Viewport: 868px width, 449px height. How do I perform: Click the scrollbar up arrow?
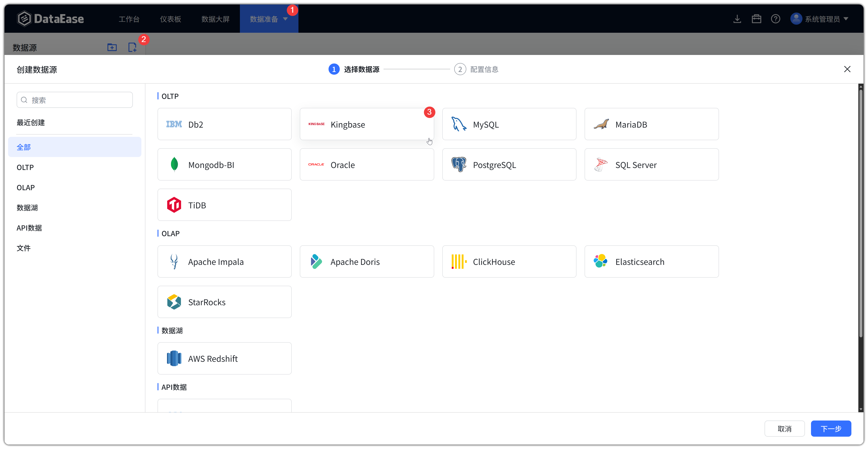861,87
